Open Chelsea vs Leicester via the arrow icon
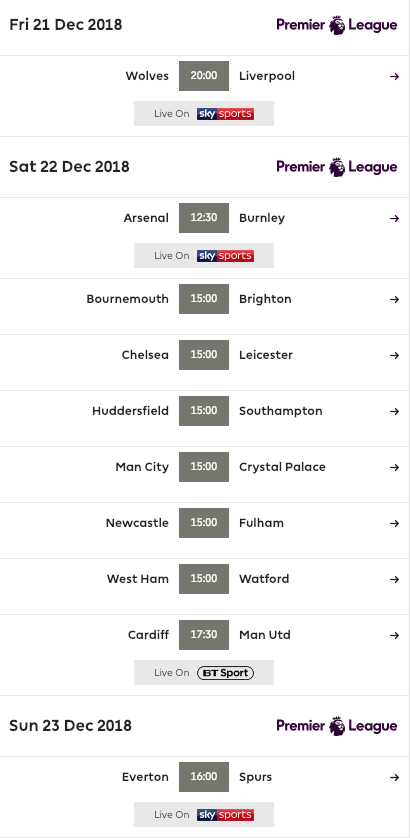Viewport: 410px width, 838px height. pyautogui.click(x=394, y=355)
